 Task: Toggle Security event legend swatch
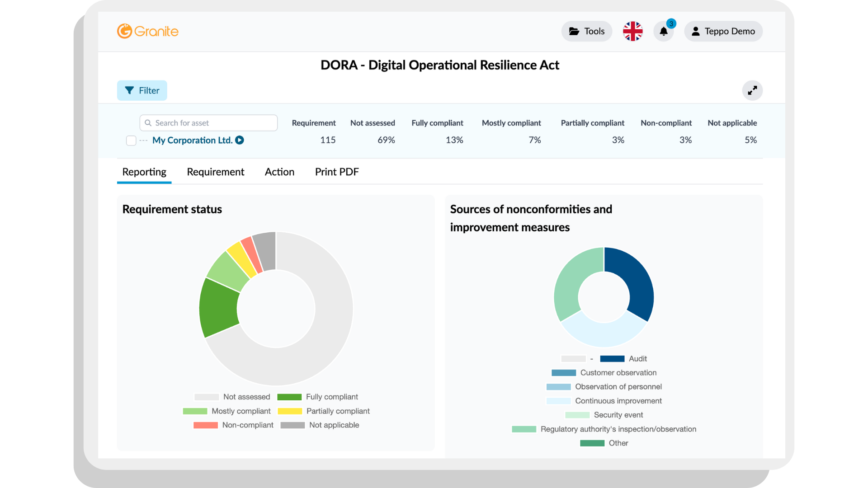pos(577,415)
